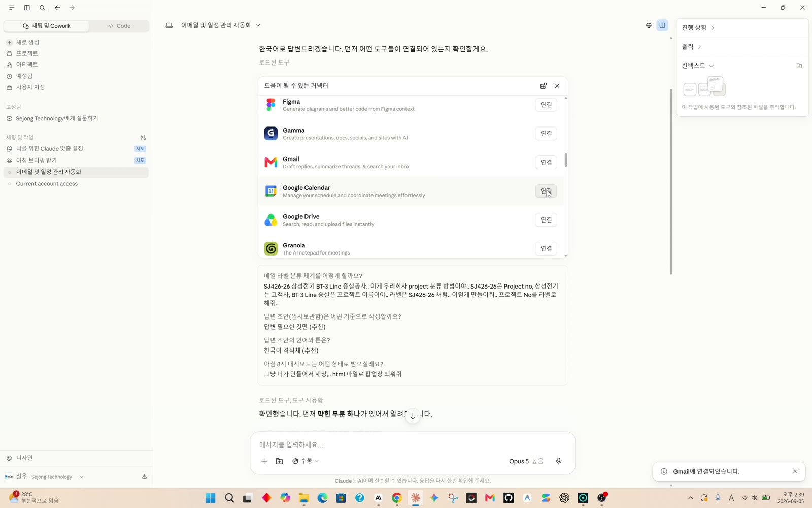
Task: Close the connectors helper panel
Action: [x=557, y=86]
